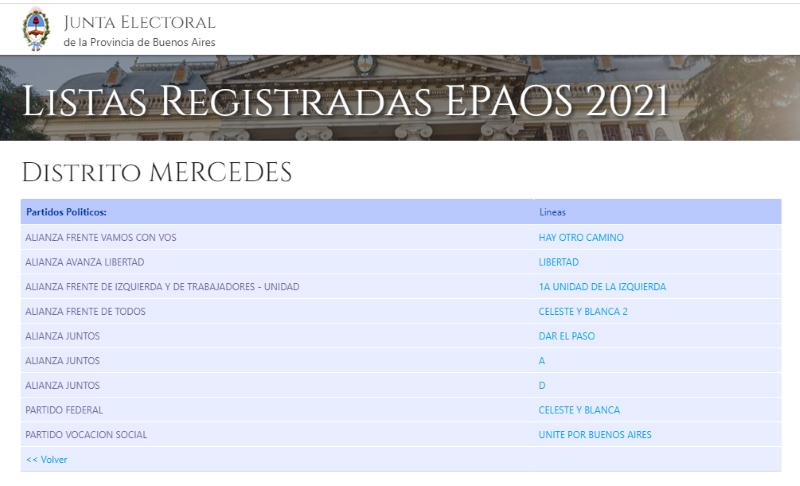Screen dimensions: 800x486
Task: Click the UNITE POR BUENOS AIRES link
Action: [595, 435]
